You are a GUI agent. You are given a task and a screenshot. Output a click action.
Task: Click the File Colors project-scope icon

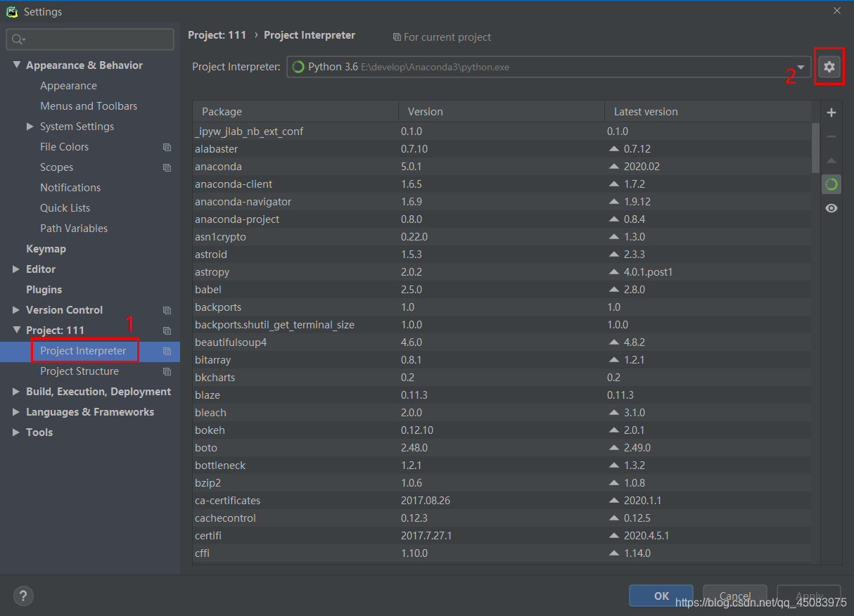point(167,147)
